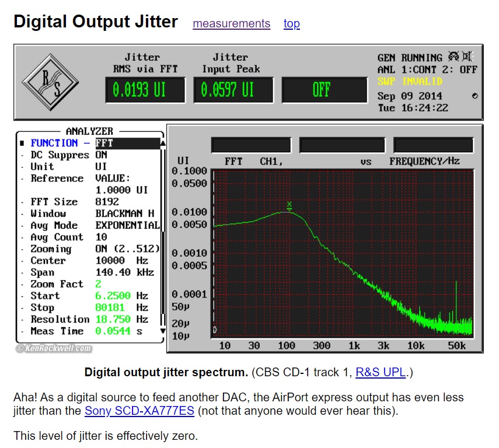Click the ANALYZER panel title
499x448 pixels.
pos(89,131)
